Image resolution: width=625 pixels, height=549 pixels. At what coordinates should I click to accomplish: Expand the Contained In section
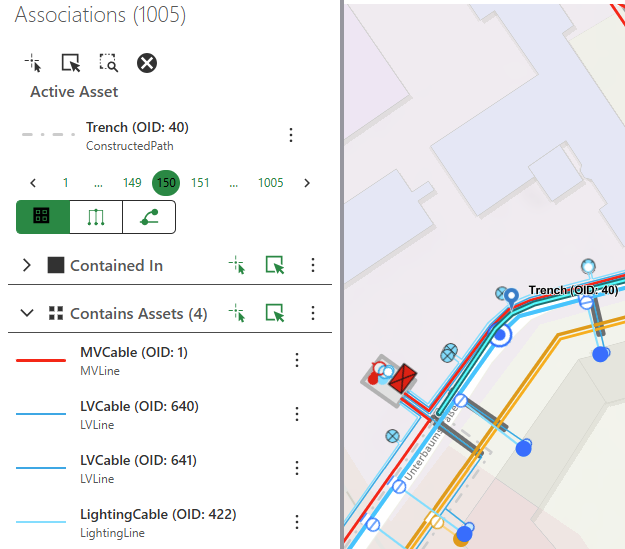pyautogui.click(x=27, y=265)
